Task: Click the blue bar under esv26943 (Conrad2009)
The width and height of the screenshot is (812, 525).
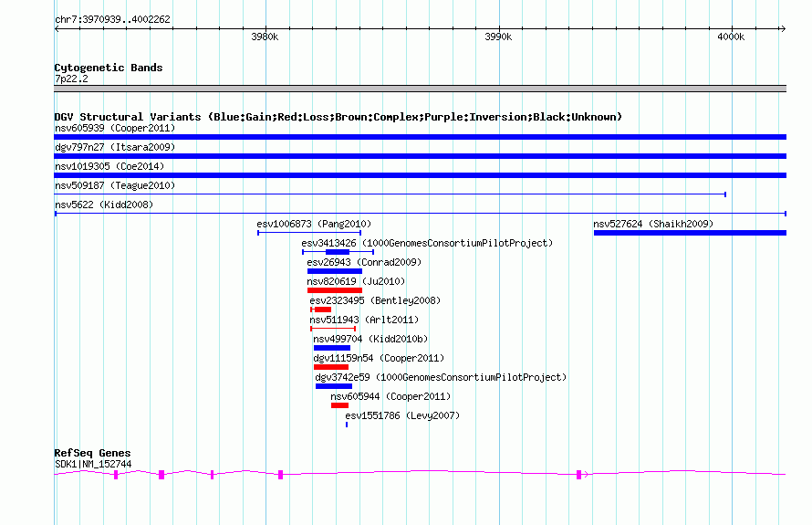Action: pyautogui.click(x=335, y=271)
